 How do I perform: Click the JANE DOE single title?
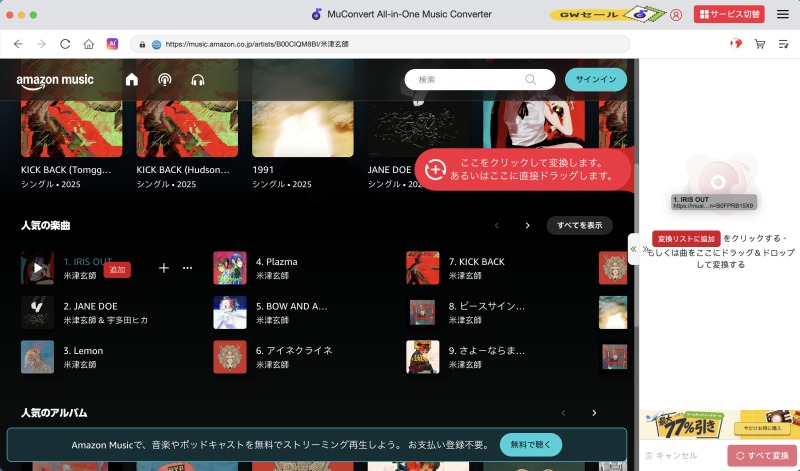click(x=389, y=169)
